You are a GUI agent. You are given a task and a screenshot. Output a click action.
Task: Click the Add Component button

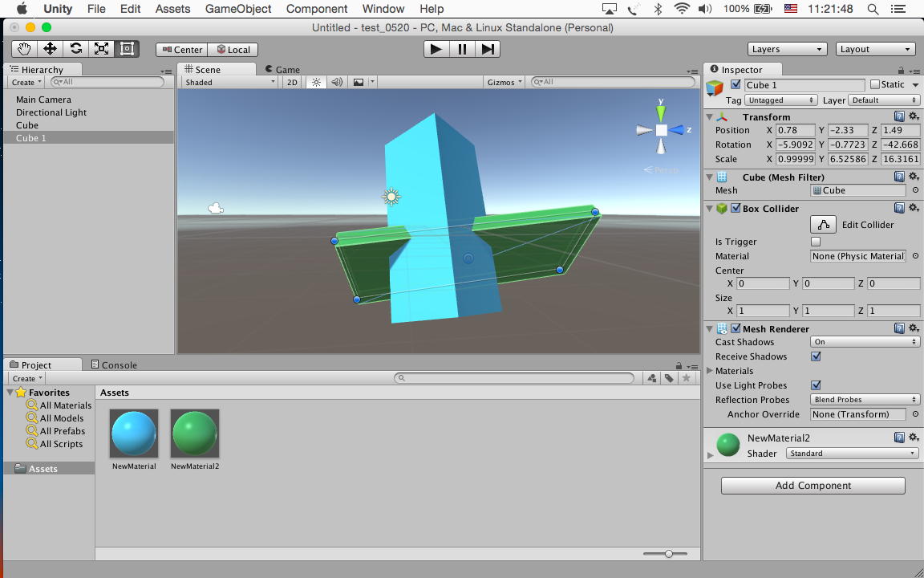click(813, 486)
